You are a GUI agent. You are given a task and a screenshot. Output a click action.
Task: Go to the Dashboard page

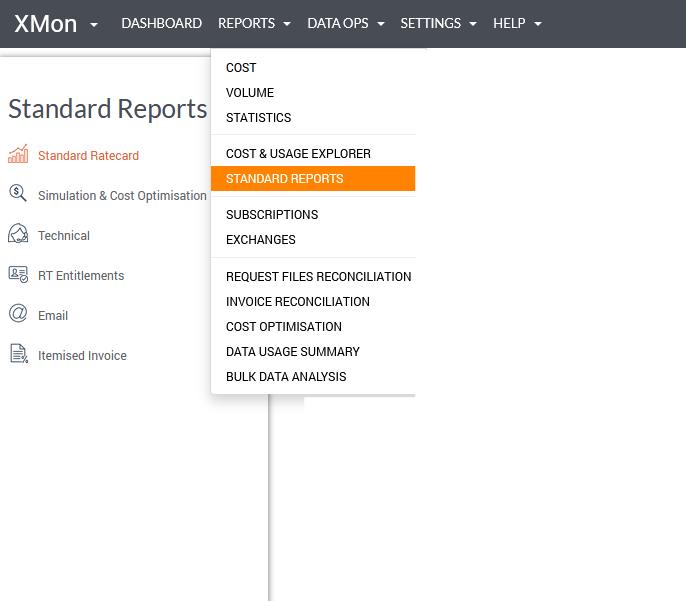click(x=161, y=23)
